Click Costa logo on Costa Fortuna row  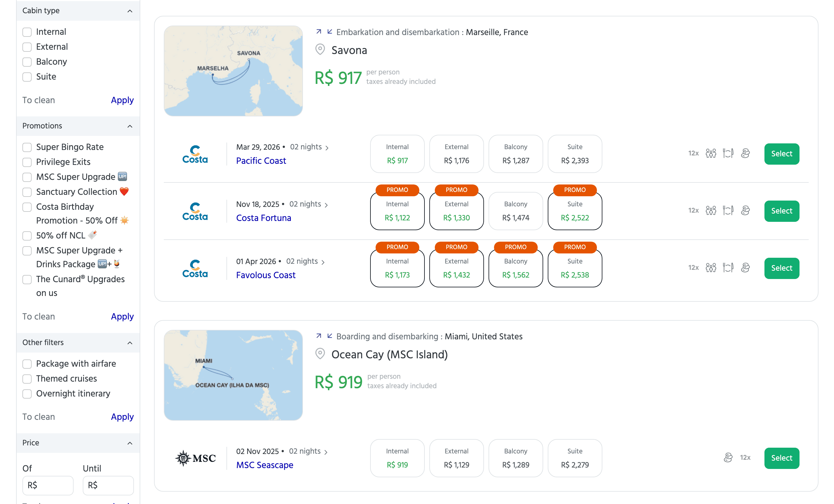195,211
